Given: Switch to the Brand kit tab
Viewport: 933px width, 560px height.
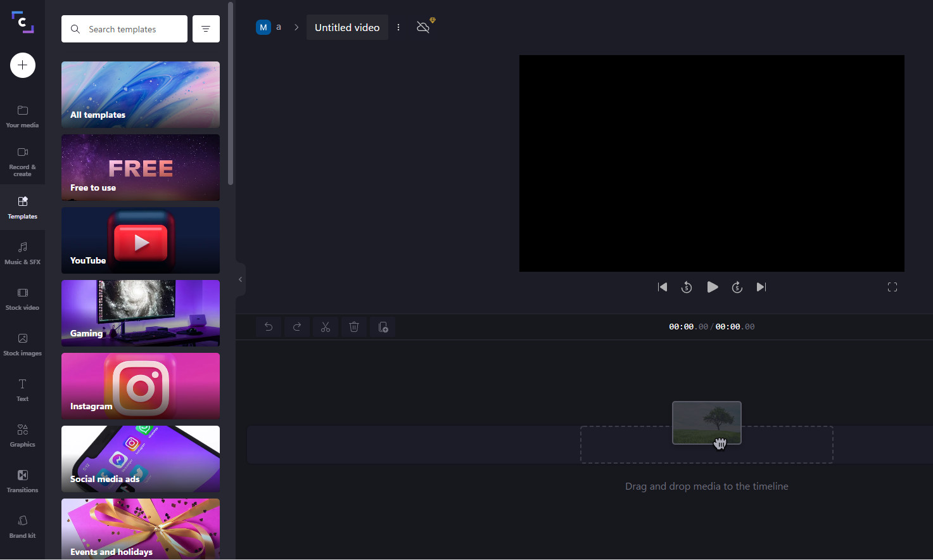Looking at the screenshot, I should click(x=22, y=526).
